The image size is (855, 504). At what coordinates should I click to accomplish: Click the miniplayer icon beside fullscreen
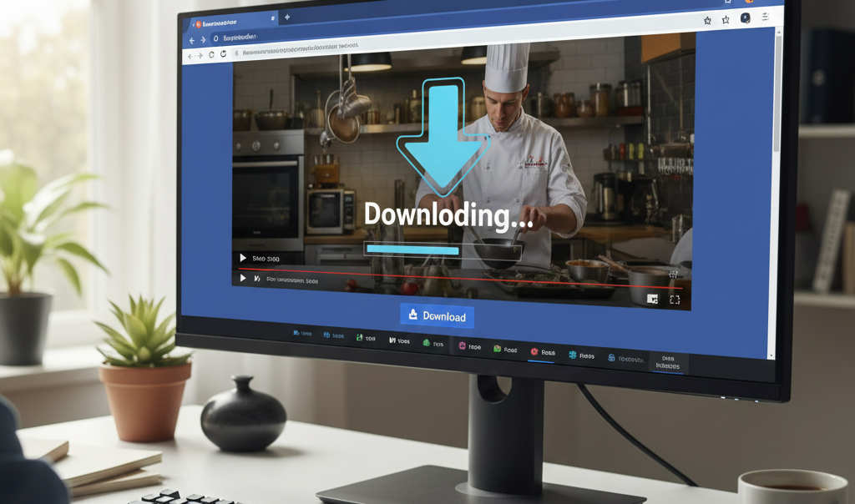pos(652,298)
